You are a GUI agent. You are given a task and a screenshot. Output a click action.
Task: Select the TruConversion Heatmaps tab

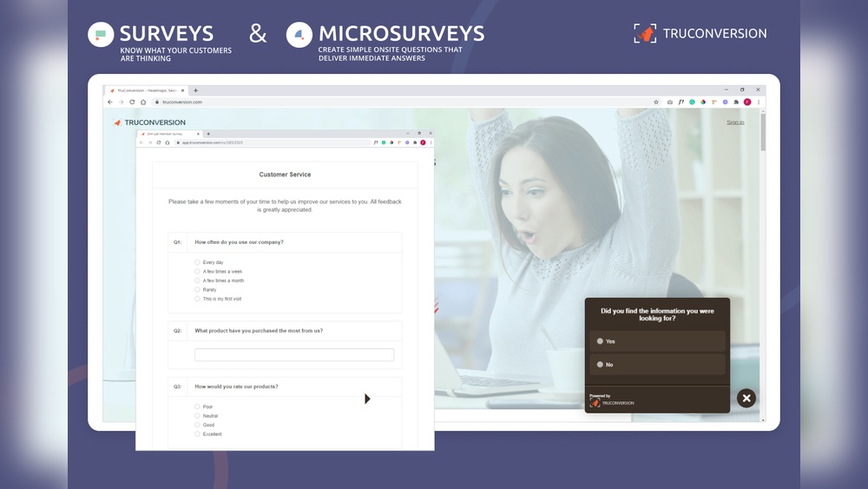pyautogui.click(x=147, y=90)
